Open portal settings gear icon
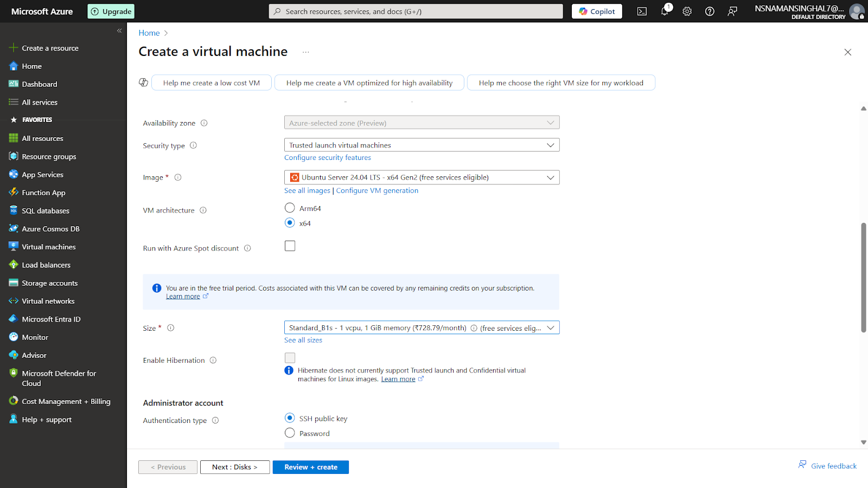Viewport: 868px width, 488px height. pyautogui.click(x=687, y=11)
